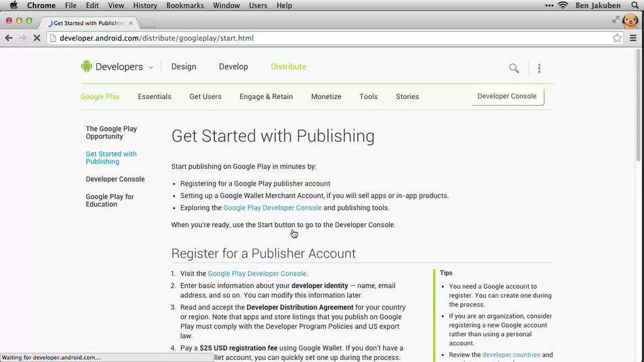Click the Chrome back arrow

tap(9, 38)
